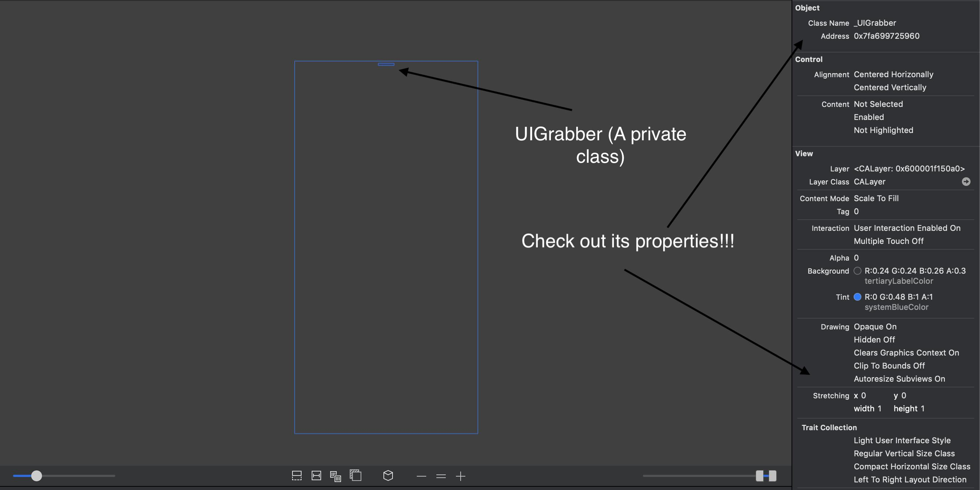Screen dimensions: 980x490
Task: Click the Trait Collection header
Action: click(829, 428)
